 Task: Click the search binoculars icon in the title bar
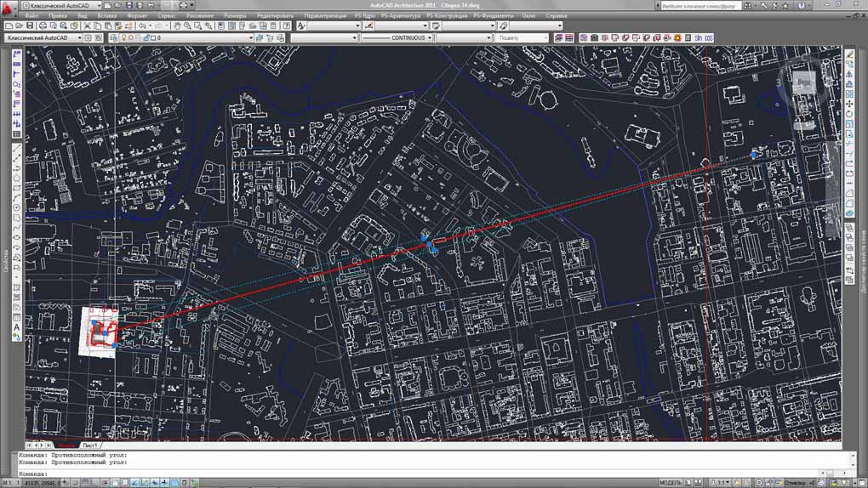click(746, 5)
